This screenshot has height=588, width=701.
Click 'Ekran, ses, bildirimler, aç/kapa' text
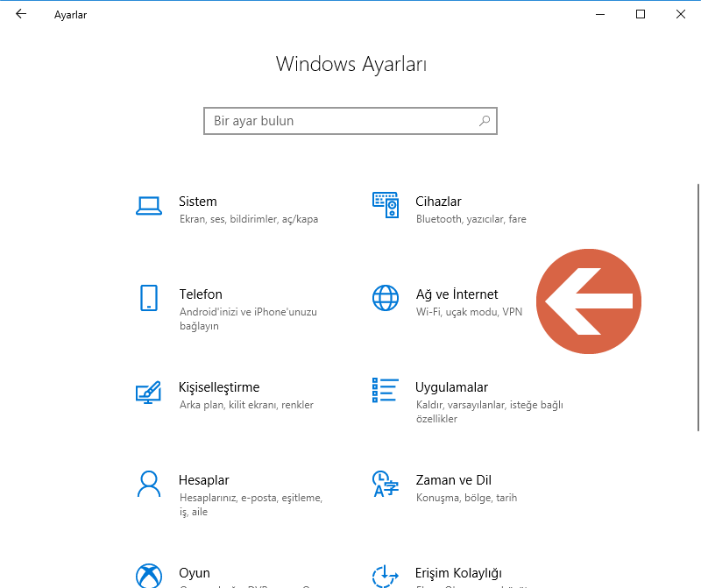(x=249, y=219)
